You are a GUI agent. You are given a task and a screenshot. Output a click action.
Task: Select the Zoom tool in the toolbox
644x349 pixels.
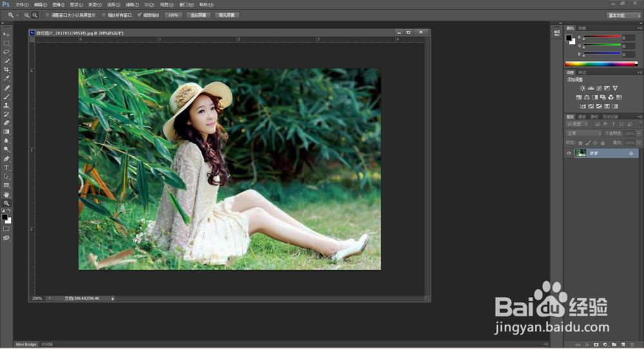(6, 203)
